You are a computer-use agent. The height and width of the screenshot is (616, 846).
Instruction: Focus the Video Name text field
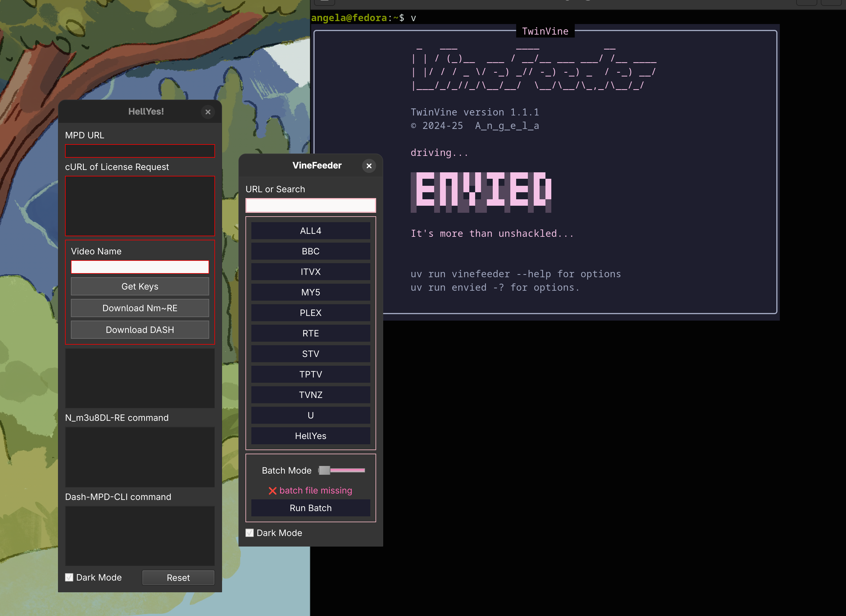tap(140, 267)
